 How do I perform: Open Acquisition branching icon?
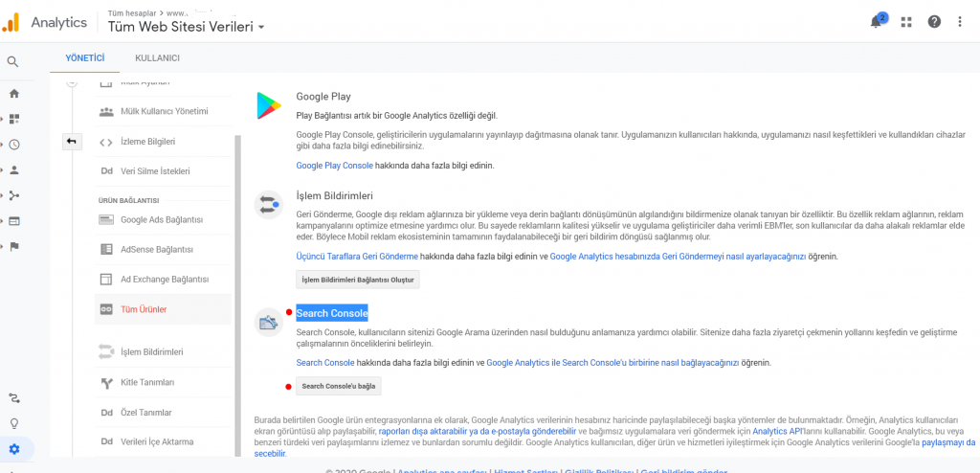[13, 196]
